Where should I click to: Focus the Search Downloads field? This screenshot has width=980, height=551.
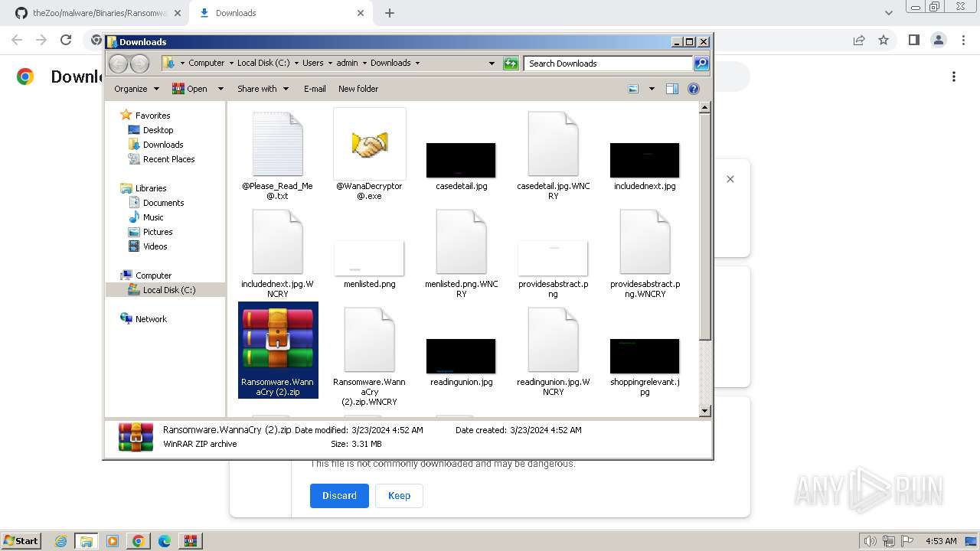[608, 64]
